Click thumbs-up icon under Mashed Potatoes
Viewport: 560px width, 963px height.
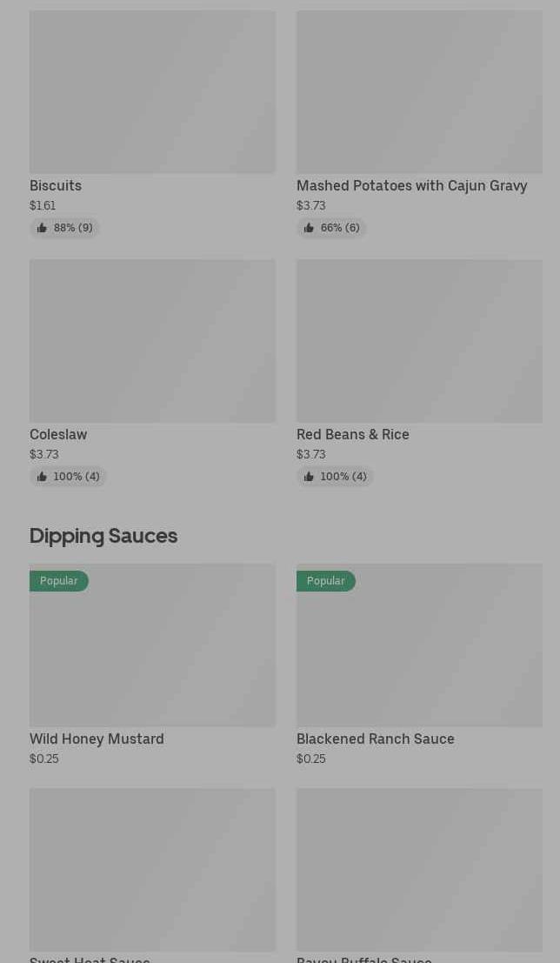pos(309,228)
